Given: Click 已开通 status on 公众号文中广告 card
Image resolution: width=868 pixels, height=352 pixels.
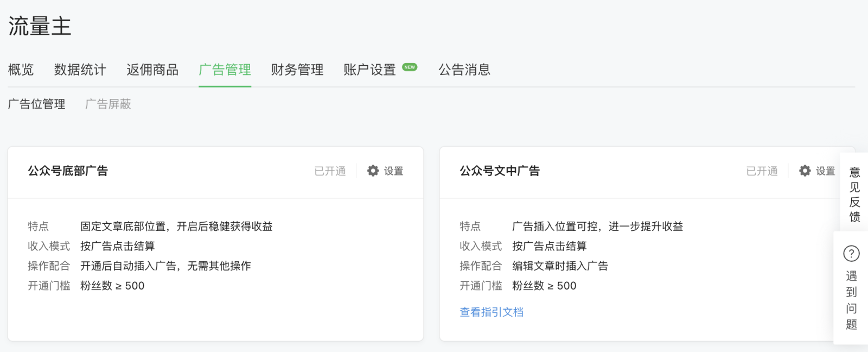Looking at the screenshot, I should pos(762,171).
